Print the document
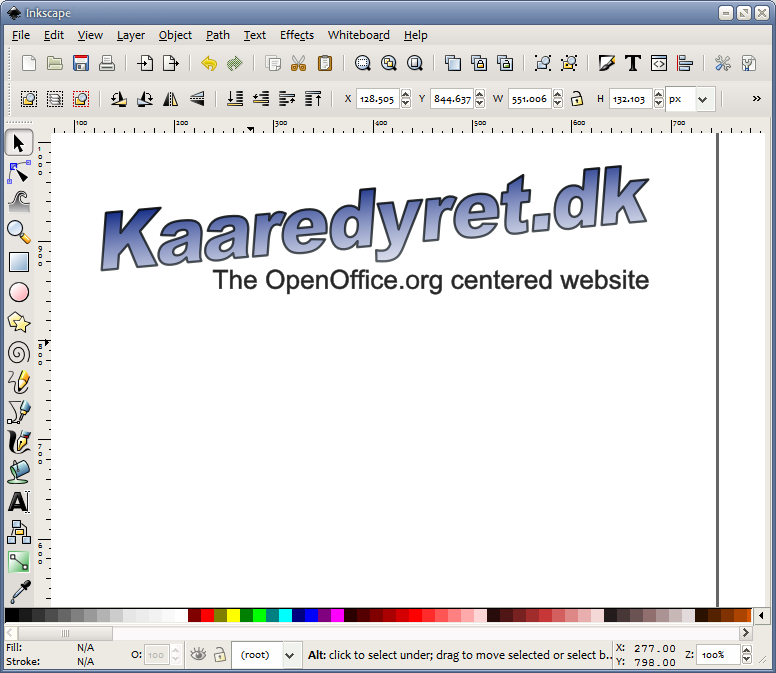Image resolution: width=776 pixels, height=673 pixels. [106, 63]
